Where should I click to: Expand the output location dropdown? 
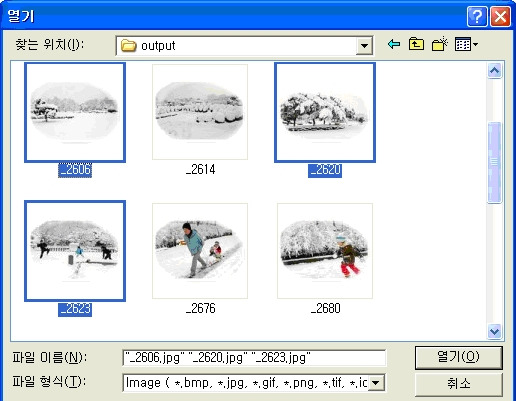pyautogui.click(x=364, y=46)
